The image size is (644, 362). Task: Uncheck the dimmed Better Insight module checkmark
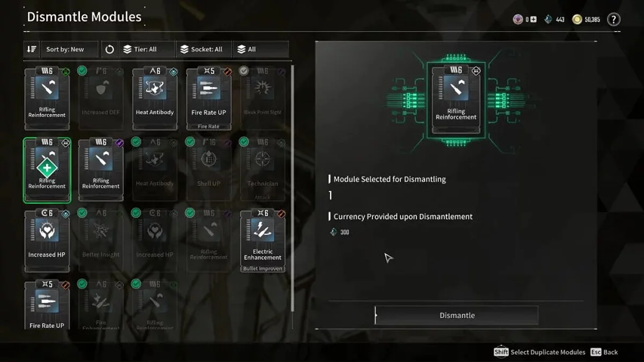(82, 213)
